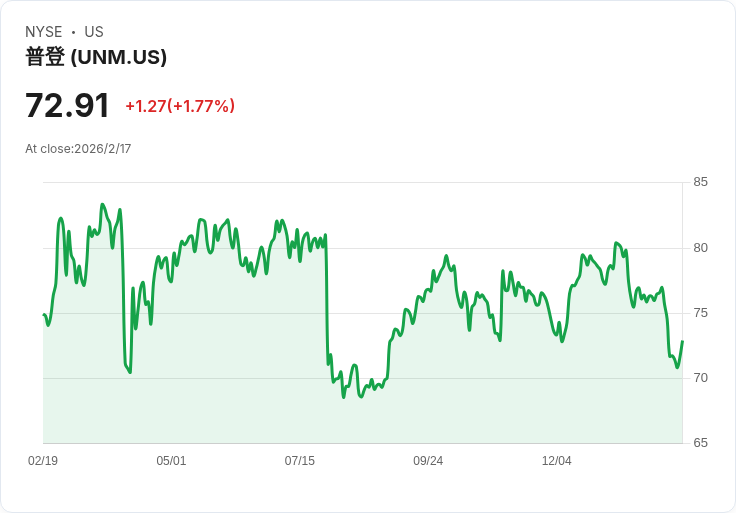736x513 pixels.
Task: Click the first data point of the chart line
Action: pyautogui.click(x=44, y=315)
